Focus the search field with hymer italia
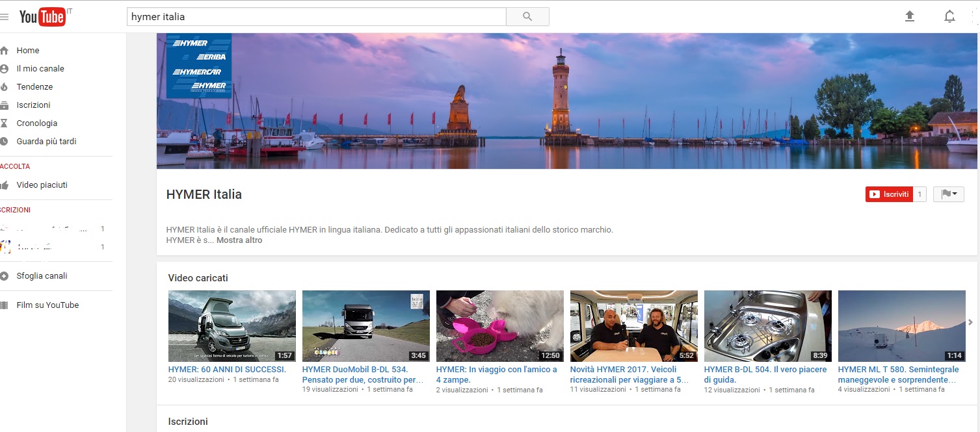 (x=316, y=17)
